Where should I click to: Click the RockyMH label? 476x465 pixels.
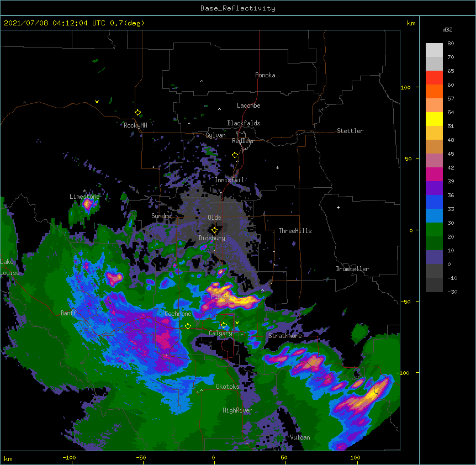click(135, 125)
